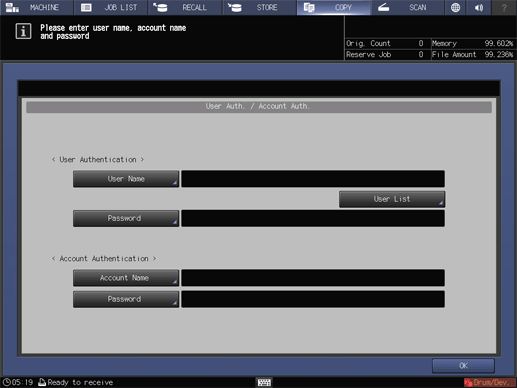Image resolution: width=517 pixels, height=388 pixels.
Task: Open the globe language icon
Action: [455, 7]
